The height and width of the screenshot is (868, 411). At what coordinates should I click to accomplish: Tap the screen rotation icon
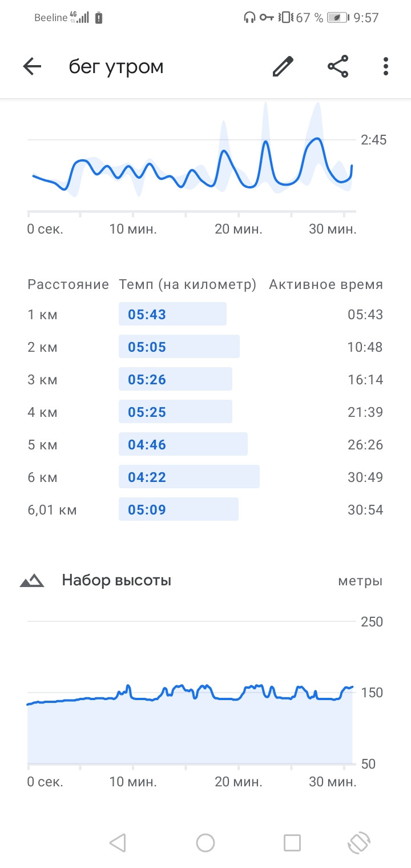point(359,842)
